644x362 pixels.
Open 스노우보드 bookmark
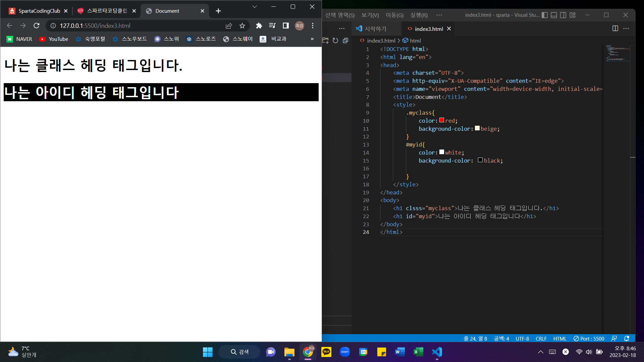(130, 39)
